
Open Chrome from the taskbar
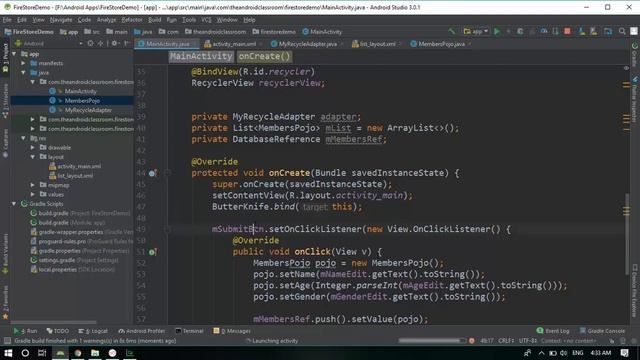(78, 353)
